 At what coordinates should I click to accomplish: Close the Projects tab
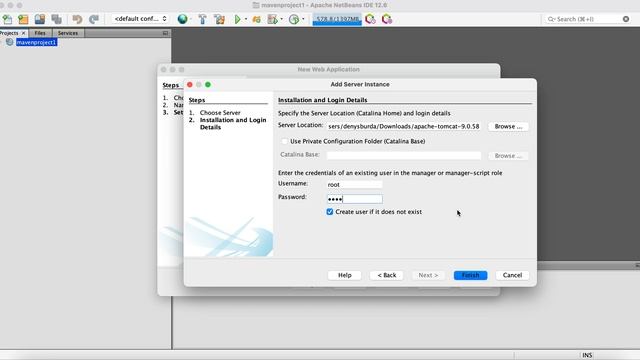pyautogui.click(x=23, y=33)
